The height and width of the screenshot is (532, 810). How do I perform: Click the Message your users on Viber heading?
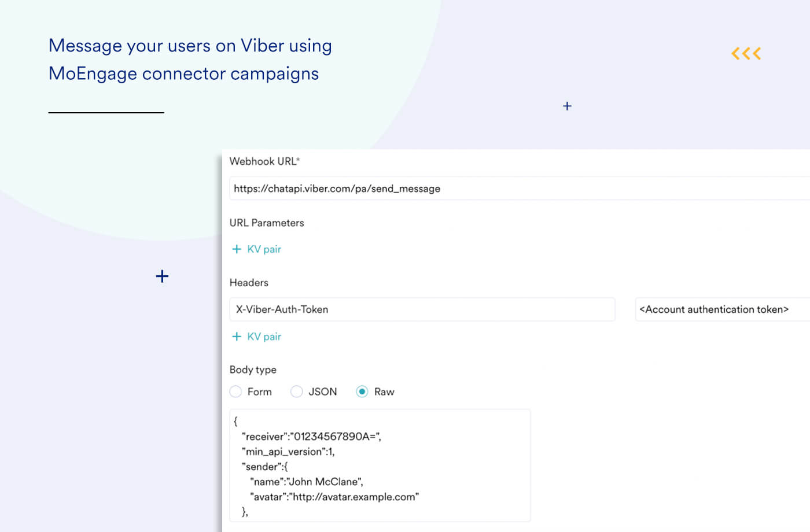point(190,60)
